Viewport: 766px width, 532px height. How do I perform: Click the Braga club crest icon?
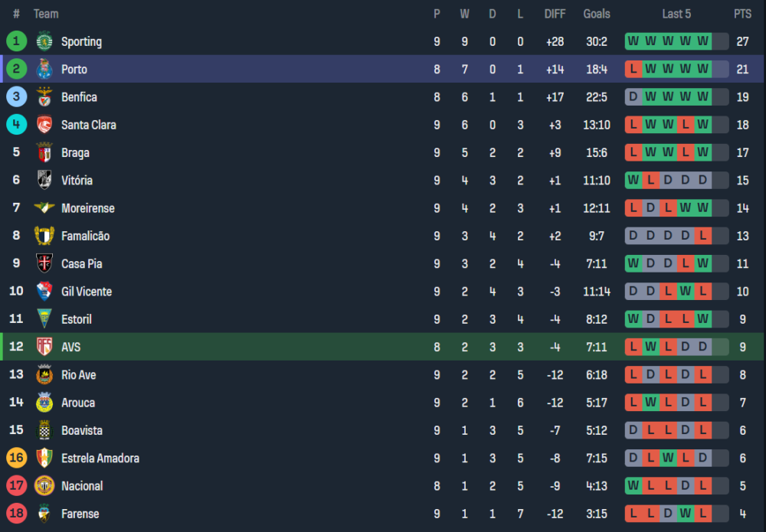(x=44, y=152)
